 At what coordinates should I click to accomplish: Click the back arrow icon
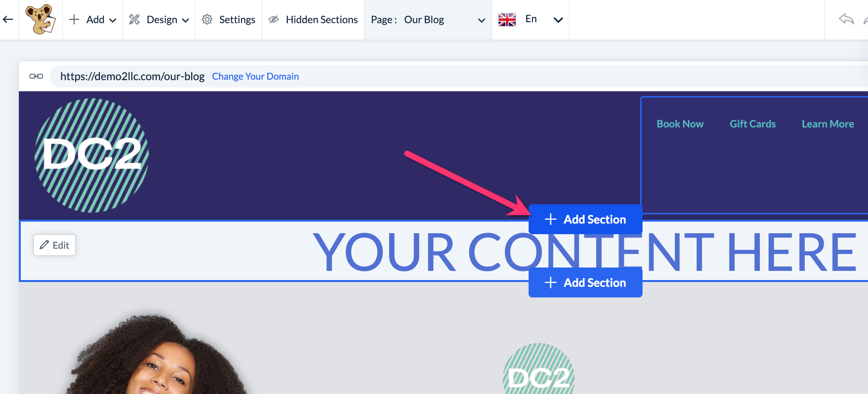coord(8,20)
